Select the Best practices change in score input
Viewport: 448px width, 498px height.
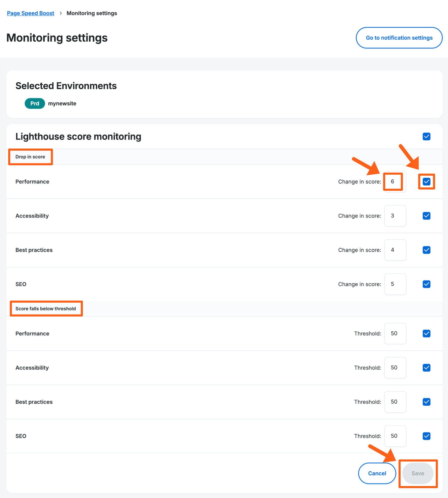[x=395, y=250]
